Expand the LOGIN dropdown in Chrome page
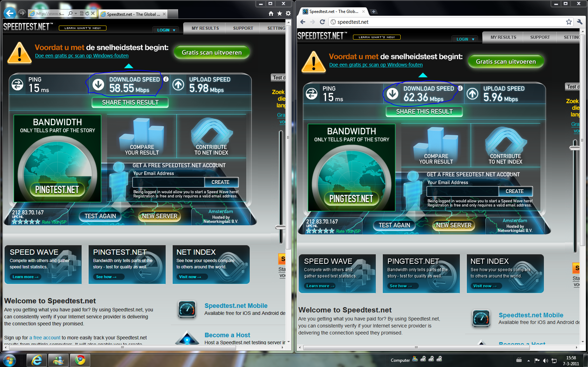 coord(465,39)
